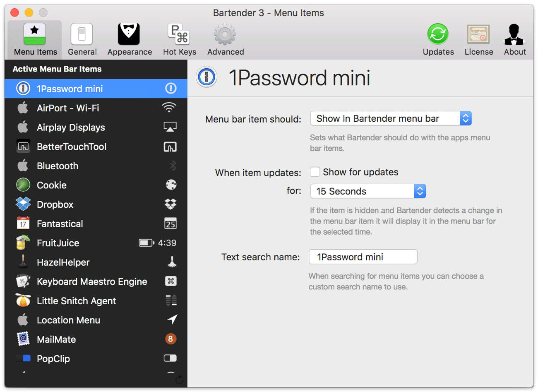Open the Menu Items tab

pos(35,40)
